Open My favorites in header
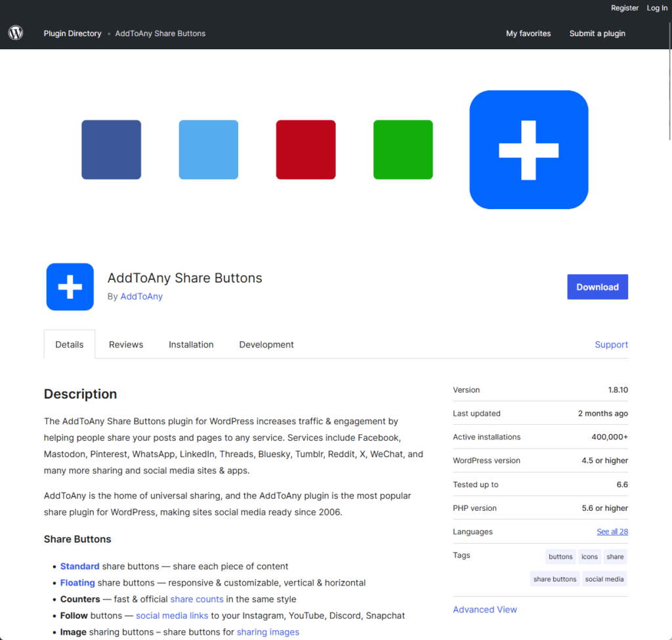672x640 pixels. (x=528, y=33)
